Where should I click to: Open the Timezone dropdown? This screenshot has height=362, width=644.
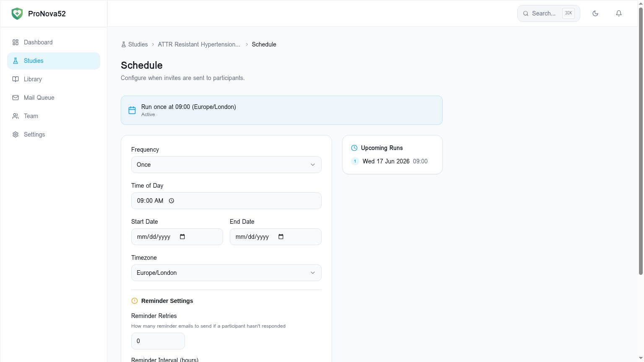pos(226,273)
